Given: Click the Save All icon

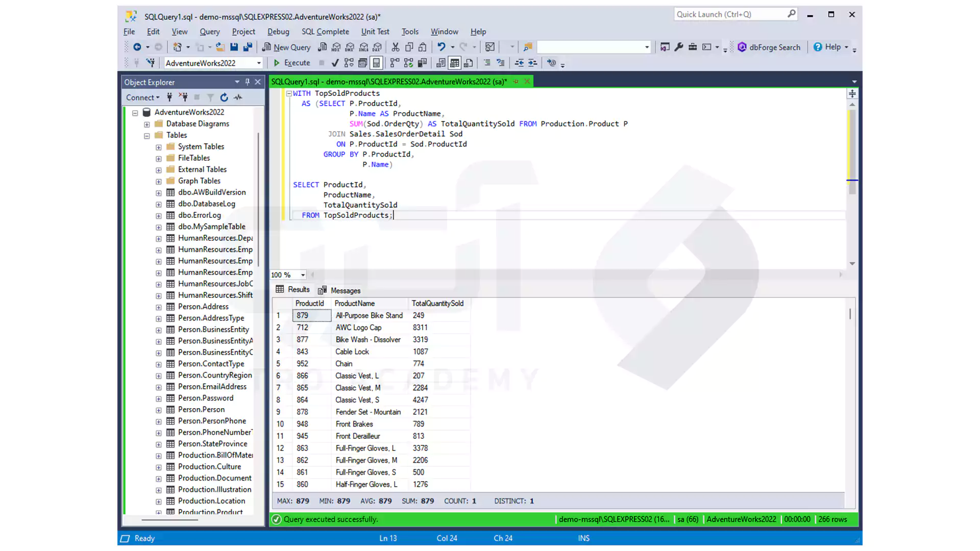Looking at the screenshot, I should click(x=248, y=47).
